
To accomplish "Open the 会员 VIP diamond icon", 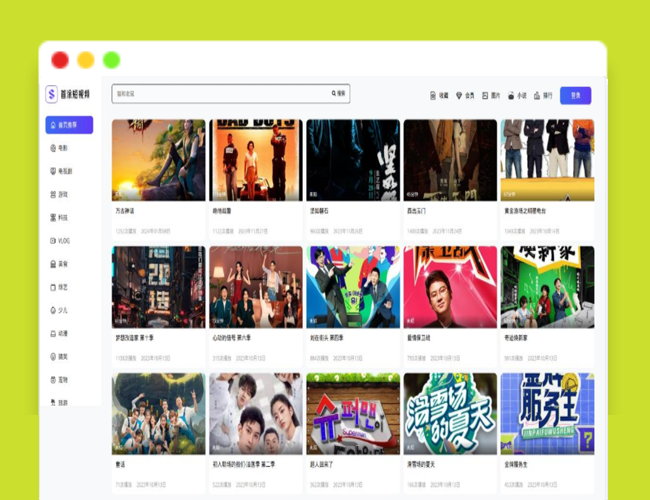I will pyautogui.click(x=459, y=96).
